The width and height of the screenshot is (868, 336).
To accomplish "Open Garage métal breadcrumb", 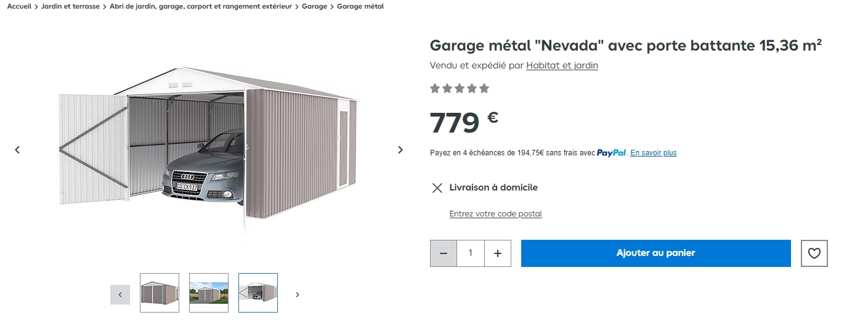I will (360, 6).
